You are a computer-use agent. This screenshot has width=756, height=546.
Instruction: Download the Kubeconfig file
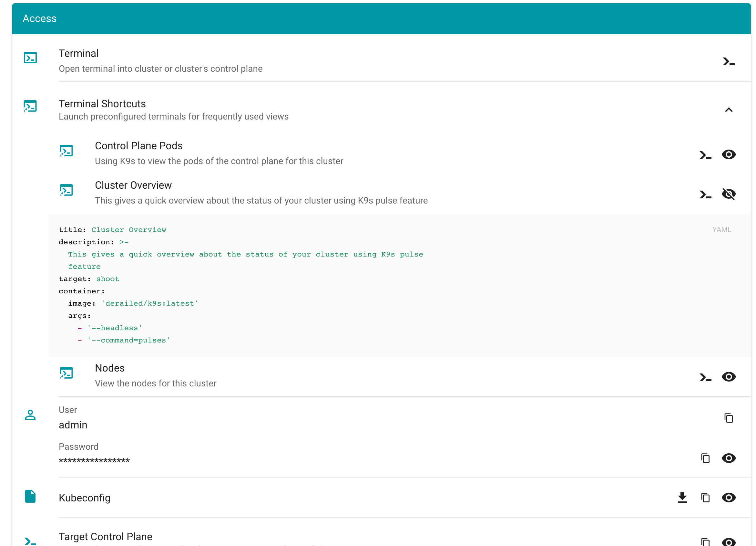coord(682,497)
